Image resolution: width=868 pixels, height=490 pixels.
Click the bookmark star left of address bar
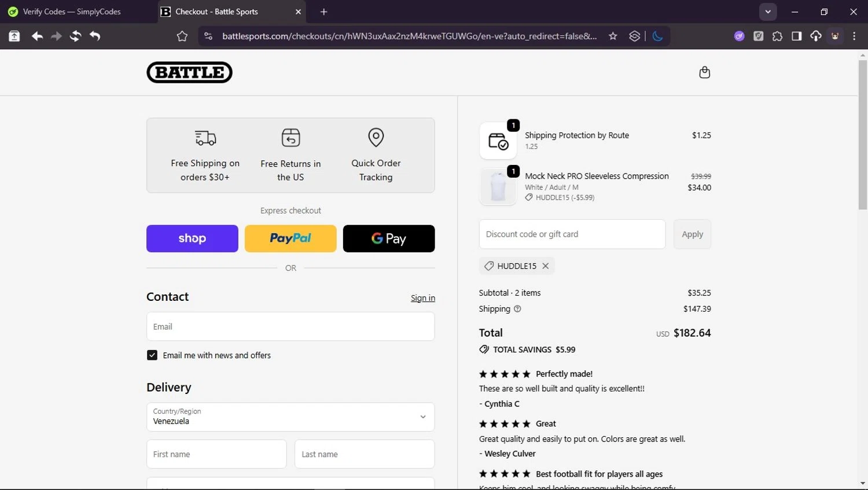182,36
